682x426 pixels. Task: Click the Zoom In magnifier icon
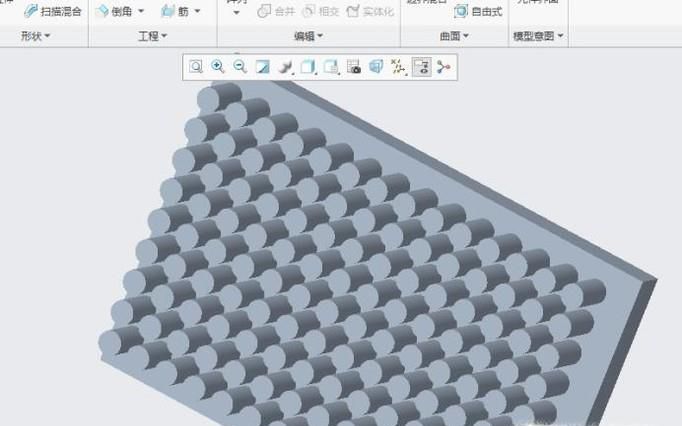point(218,67)
